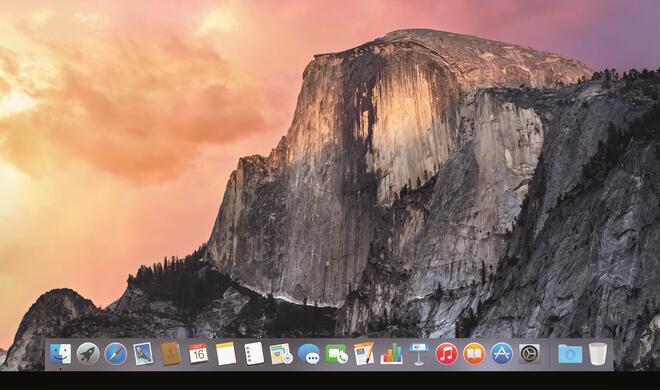
Task: Open Messages speech bubble icon
Action: coord(309,354)
